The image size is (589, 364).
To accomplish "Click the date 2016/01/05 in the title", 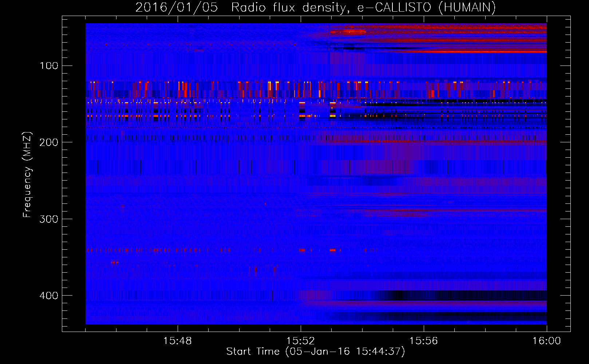I will (177, 7).
